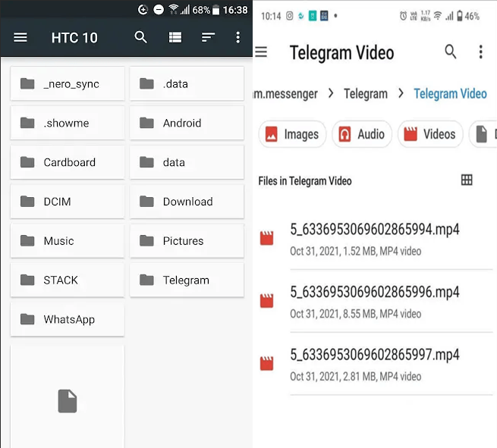Open the hamburger menu in HTC 10 file manager
This screenshot has width=497, height=448.
click(20, 37)
